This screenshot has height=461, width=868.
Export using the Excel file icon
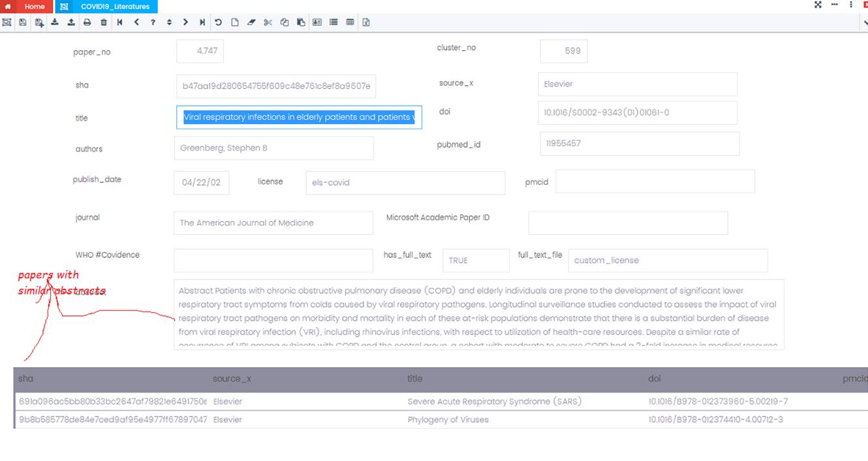[x=366, y=22]
